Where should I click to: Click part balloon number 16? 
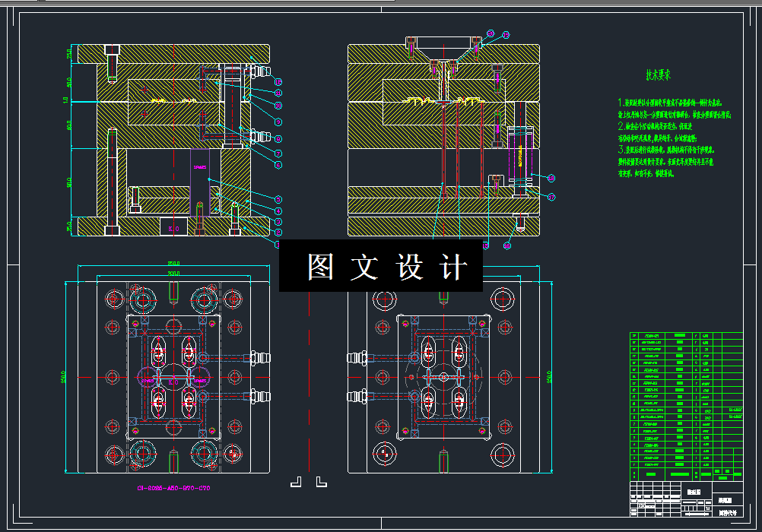point(507,245)
